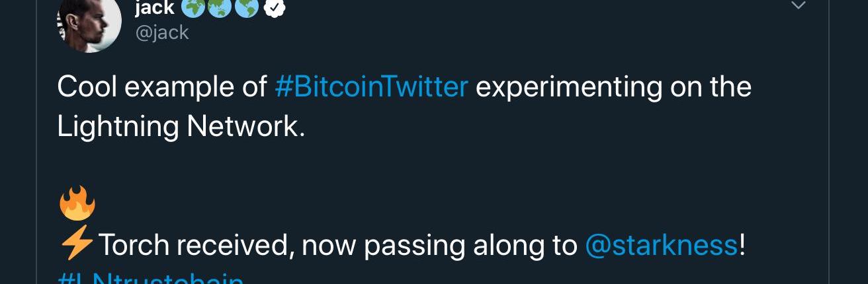Click the blue verified badge checkmark

click(275, 7)
